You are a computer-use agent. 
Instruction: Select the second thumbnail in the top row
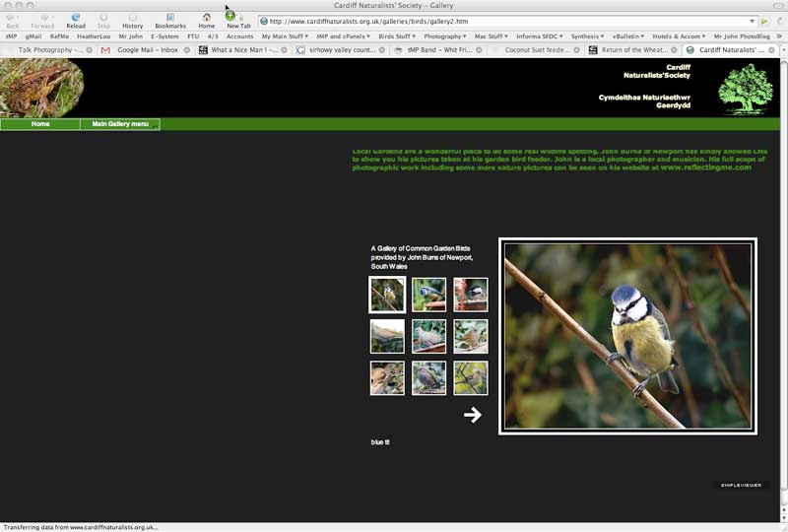(428, 294)
